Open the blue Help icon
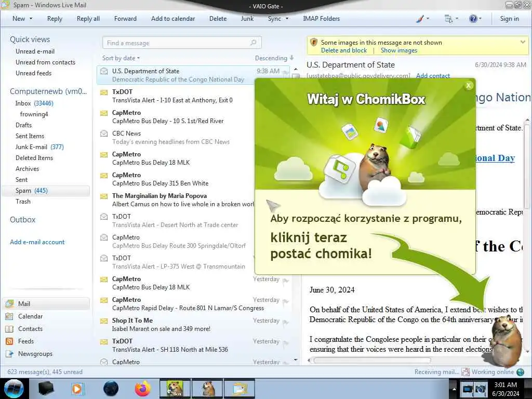 coord(473,19)
